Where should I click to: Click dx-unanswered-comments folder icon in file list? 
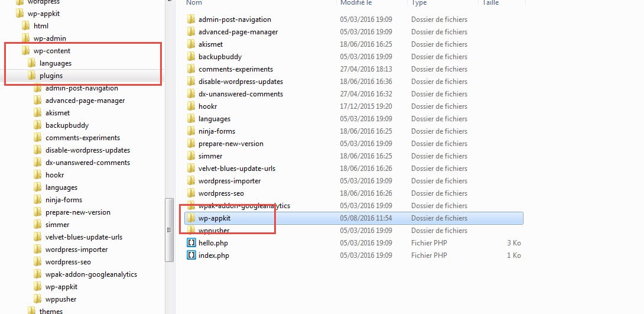[x=191, y=93]
